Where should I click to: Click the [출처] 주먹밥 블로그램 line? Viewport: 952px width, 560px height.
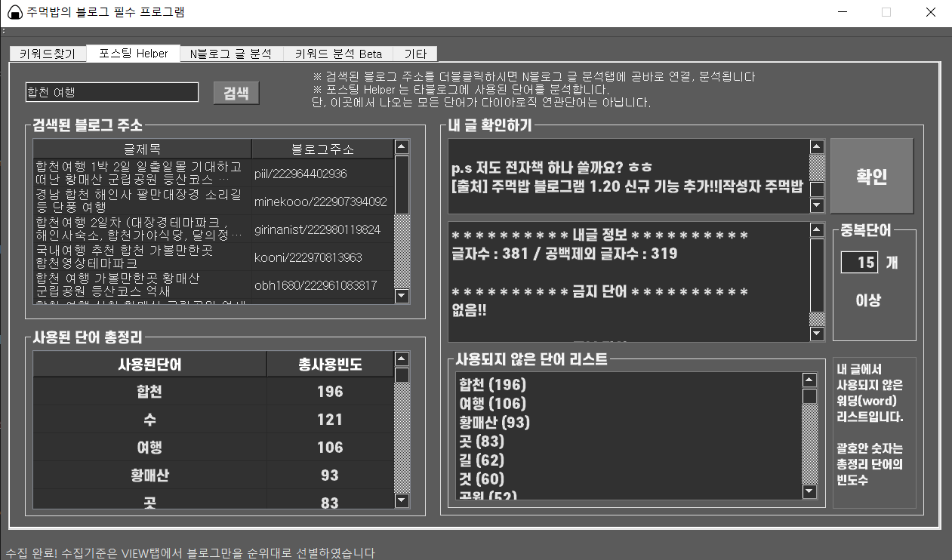[x=627, y=186]
